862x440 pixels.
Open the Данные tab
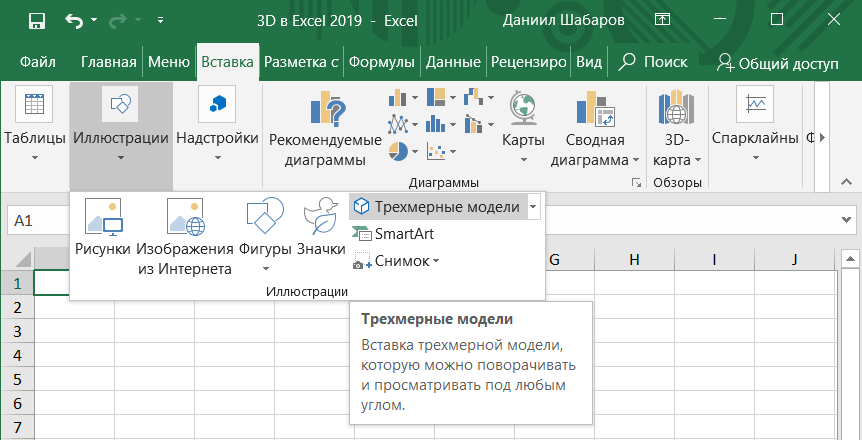pos(453,62)
